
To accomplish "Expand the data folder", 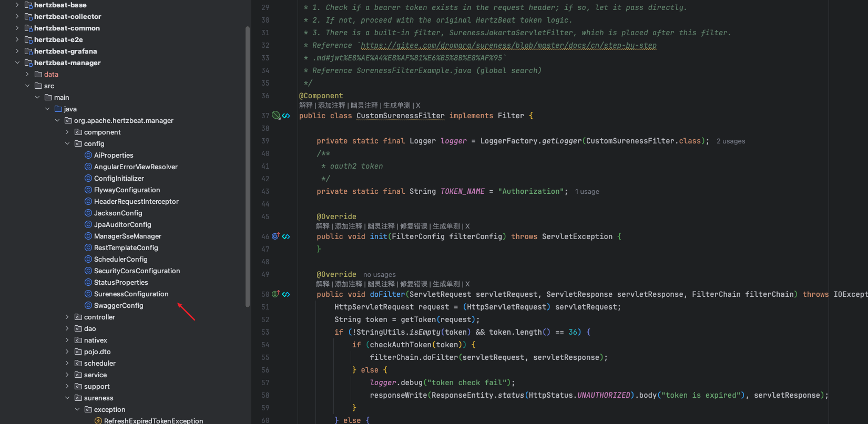I will 27,74.
